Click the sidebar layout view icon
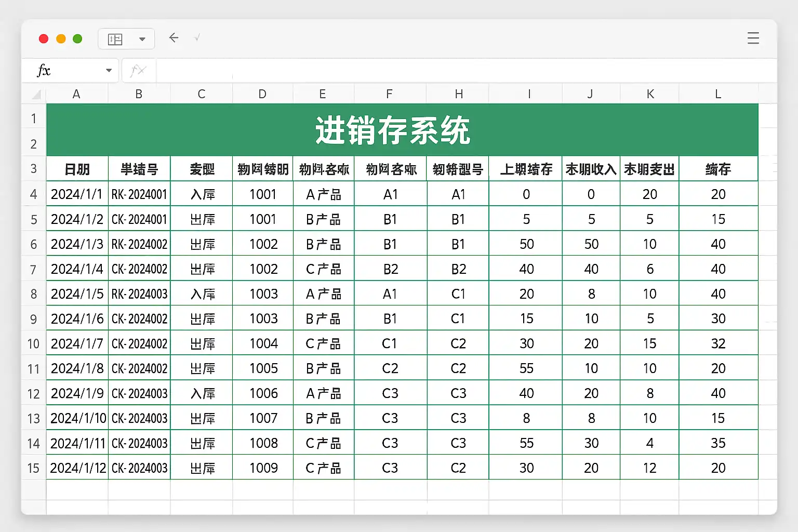 pyautogui.click(x=115, y=39)
